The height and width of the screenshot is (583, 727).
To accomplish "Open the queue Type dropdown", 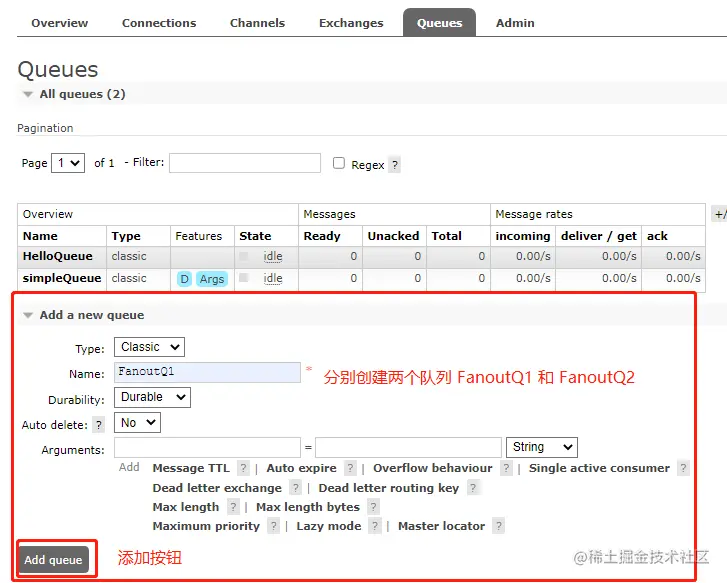I will coord(149,347).
